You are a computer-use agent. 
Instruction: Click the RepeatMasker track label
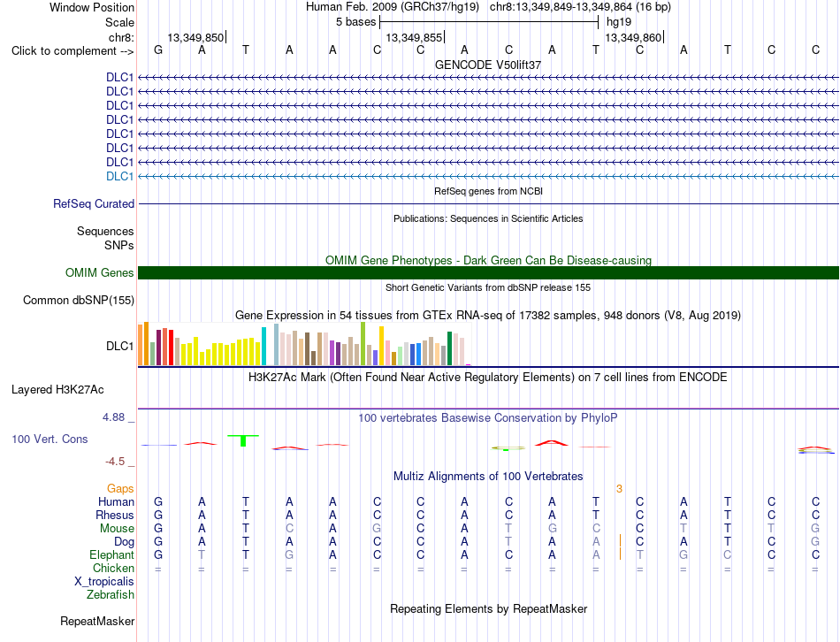97,621
